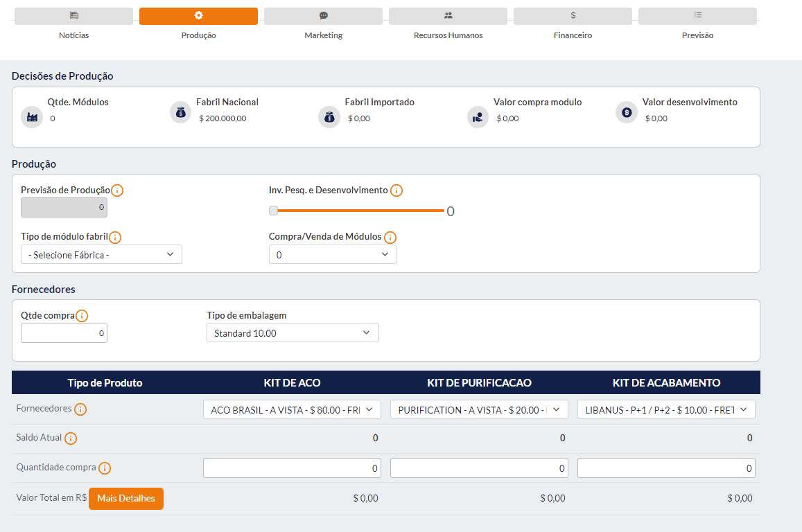Click info icon beside Inv. Pesq. e Desenvolvimento

tap(396, 190)
